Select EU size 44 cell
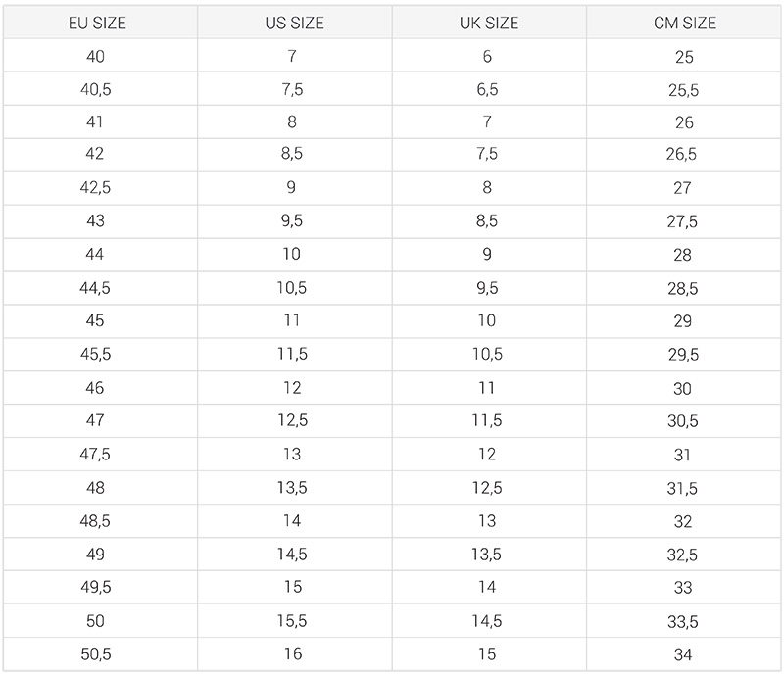The width and height of the screenshot is (784, 676). click(x=100, y=255)
